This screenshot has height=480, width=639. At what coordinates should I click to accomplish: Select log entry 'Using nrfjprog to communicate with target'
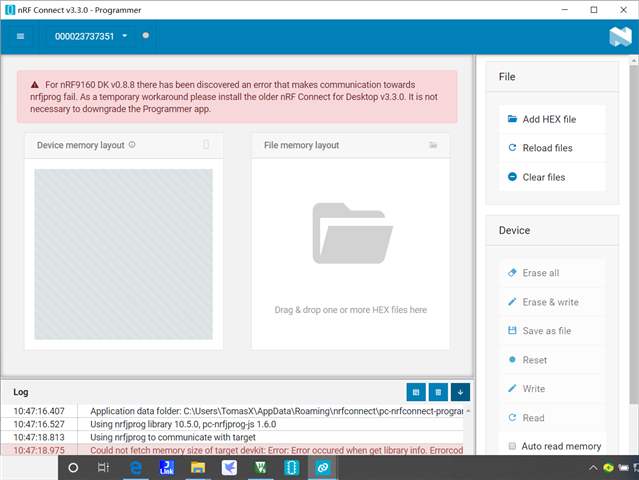232,437
